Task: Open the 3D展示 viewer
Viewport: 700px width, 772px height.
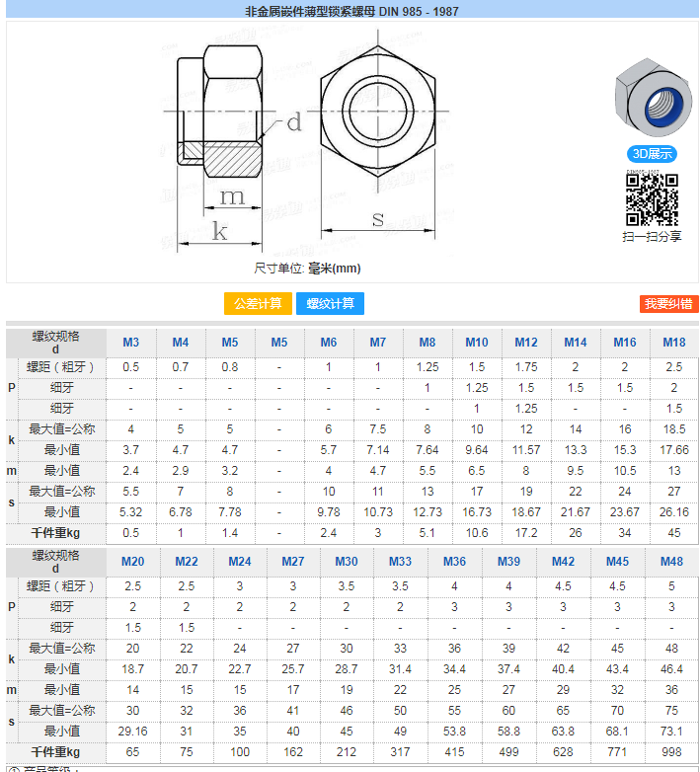Action: [x=652, y=154]
